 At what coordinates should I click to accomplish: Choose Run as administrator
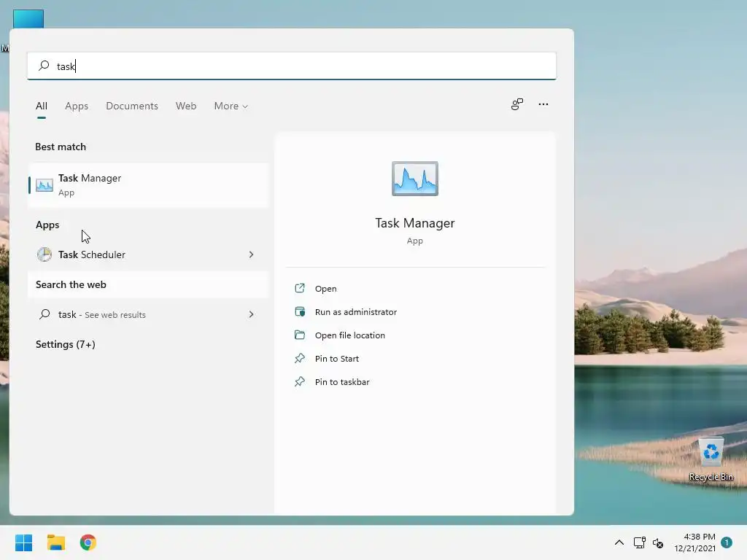tap(356, 312)
